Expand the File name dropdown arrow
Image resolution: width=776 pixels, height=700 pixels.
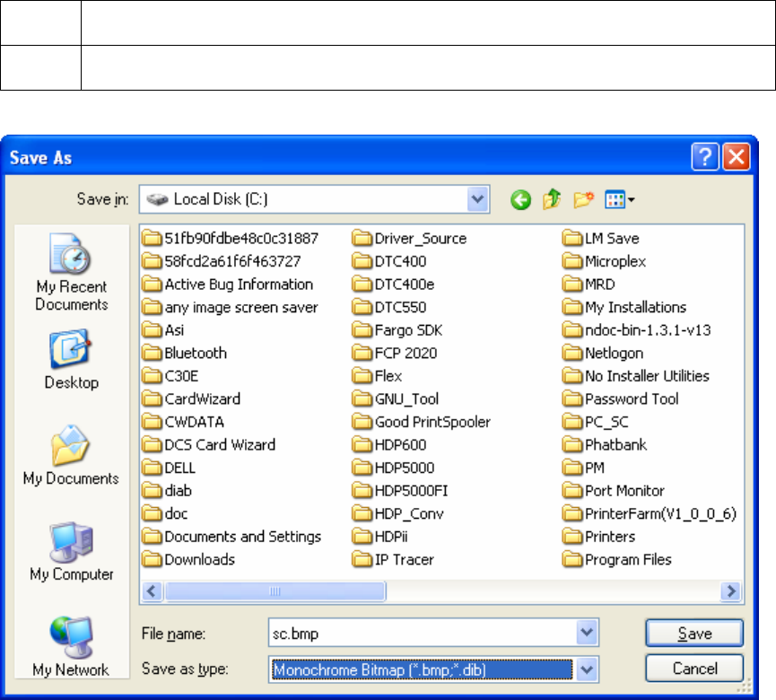(588, 634)
